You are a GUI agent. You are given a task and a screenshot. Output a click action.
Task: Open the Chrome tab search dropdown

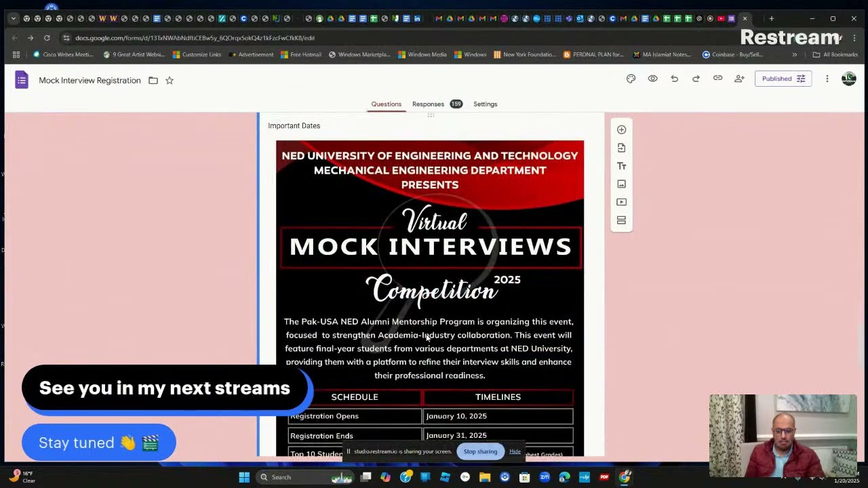pos(13,18)
